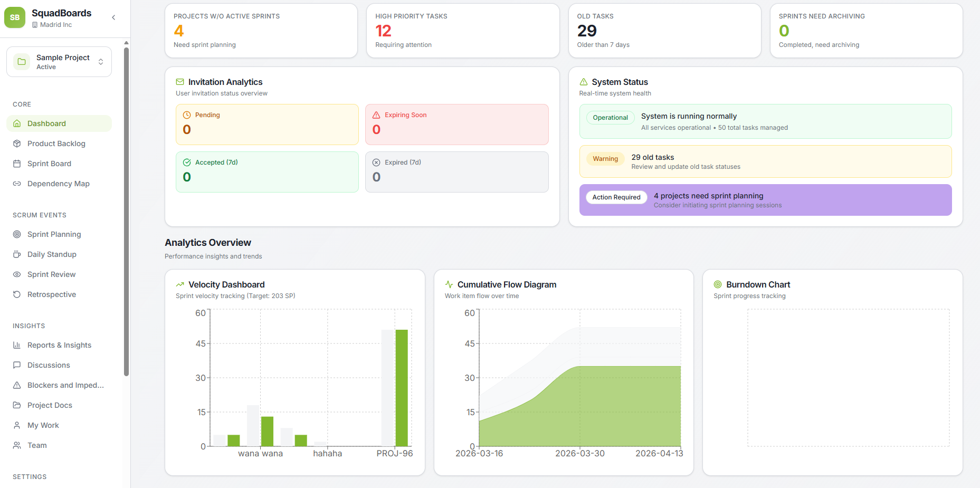Click the Team people icon
The height and width of the screenshot is (488, 980).
[x=17, y=445]
